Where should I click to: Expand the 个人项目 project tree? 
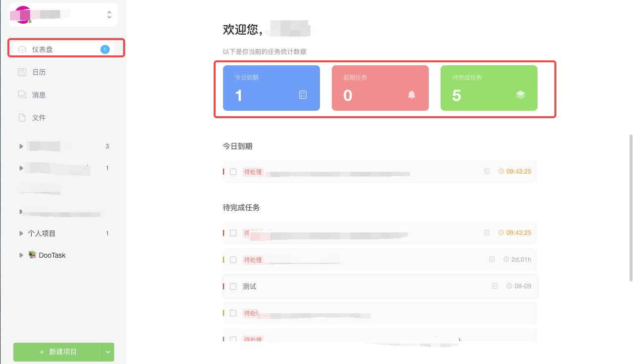[x=21, y=233]
